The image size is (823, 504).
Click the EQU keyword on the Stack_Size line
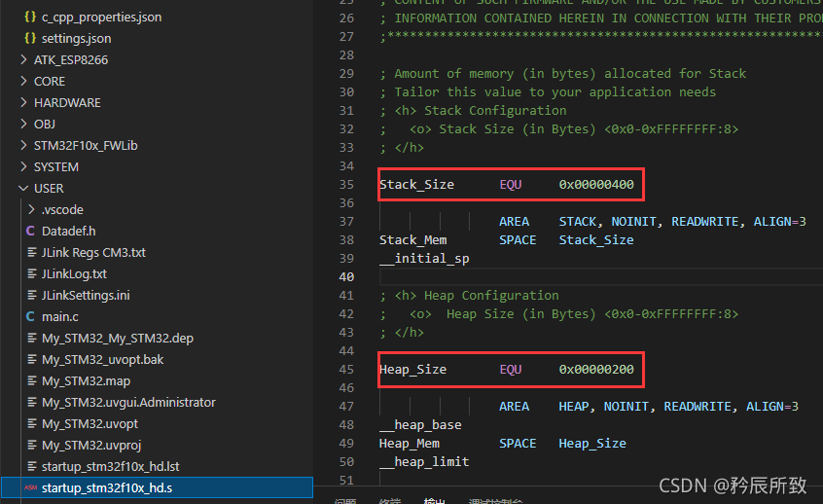pyautogui.click(x=511, y=184)
